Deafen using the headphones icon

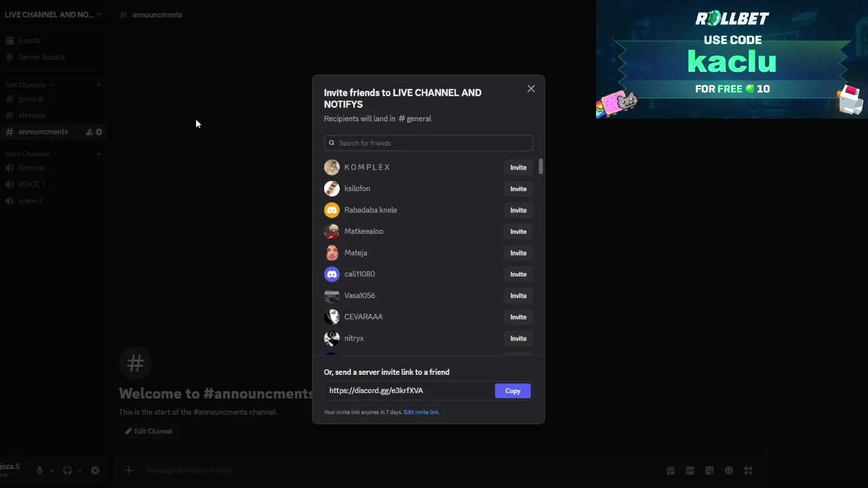pyautogui.click(x=67, y=470)
